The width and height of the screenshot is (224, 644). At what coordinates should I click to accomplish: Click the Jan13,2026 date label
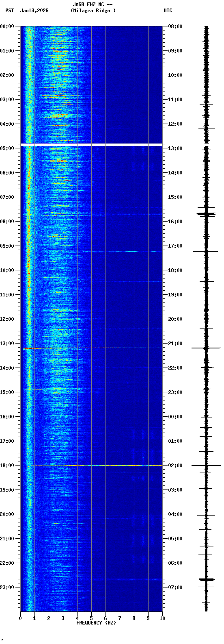(x=34, y=11)
